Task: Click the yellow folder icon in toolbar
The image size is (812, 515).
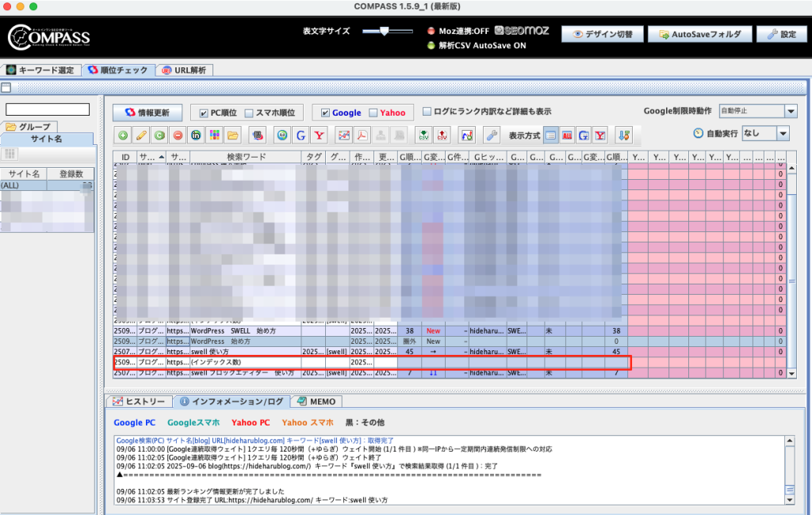Action: click(232, 135)
